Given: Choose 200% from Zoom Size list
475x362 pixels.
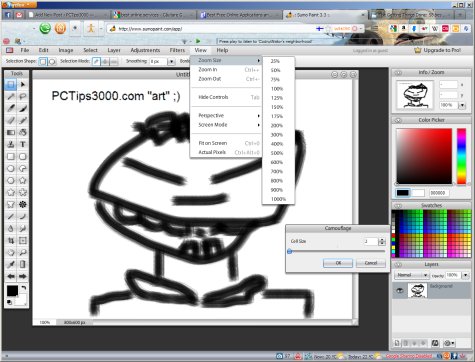Looking at the screenshot, I should pos(277,125).
